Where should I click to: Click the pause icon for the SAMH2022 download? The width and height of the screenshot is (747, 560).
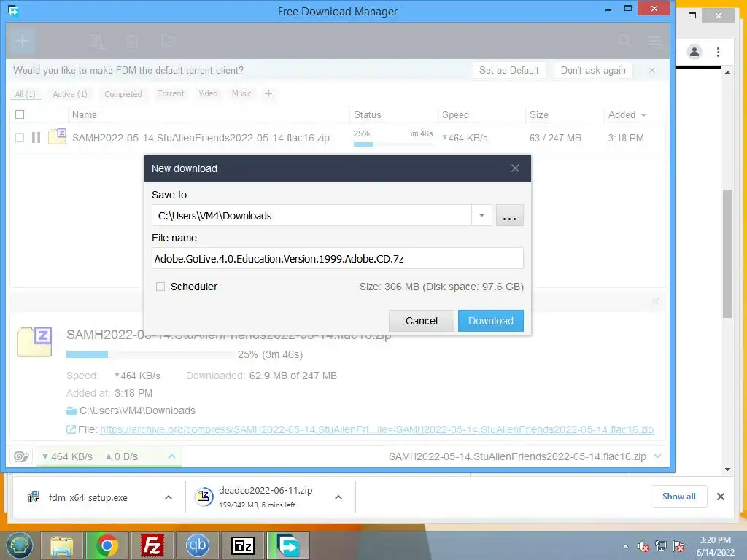click(36, 138)
